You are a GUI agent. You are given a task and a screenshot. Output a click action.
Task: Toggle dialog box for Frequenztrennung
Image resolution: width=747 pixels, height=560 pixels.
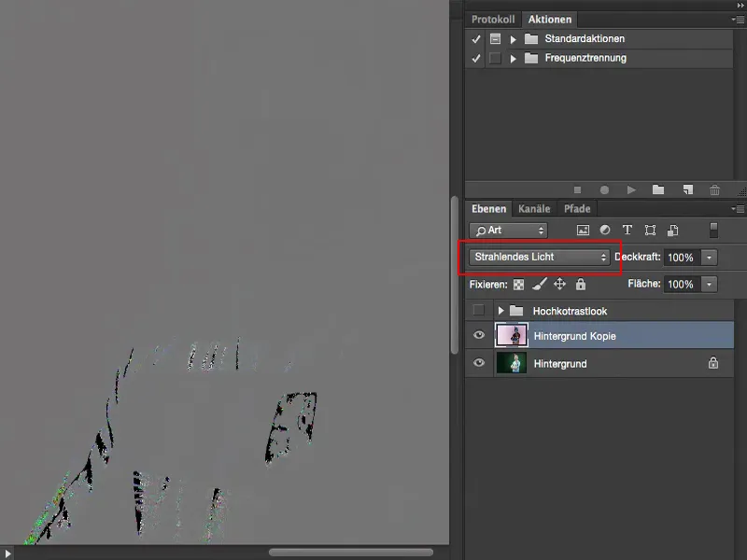click(495, 58)
